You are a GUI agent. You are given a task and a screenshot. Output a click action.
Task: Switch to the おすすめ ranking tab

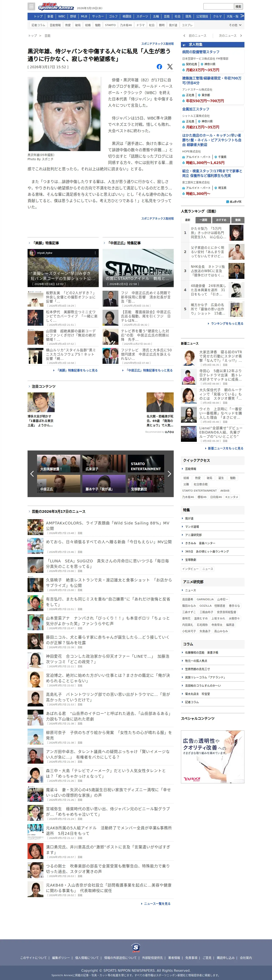coord(221,220)
